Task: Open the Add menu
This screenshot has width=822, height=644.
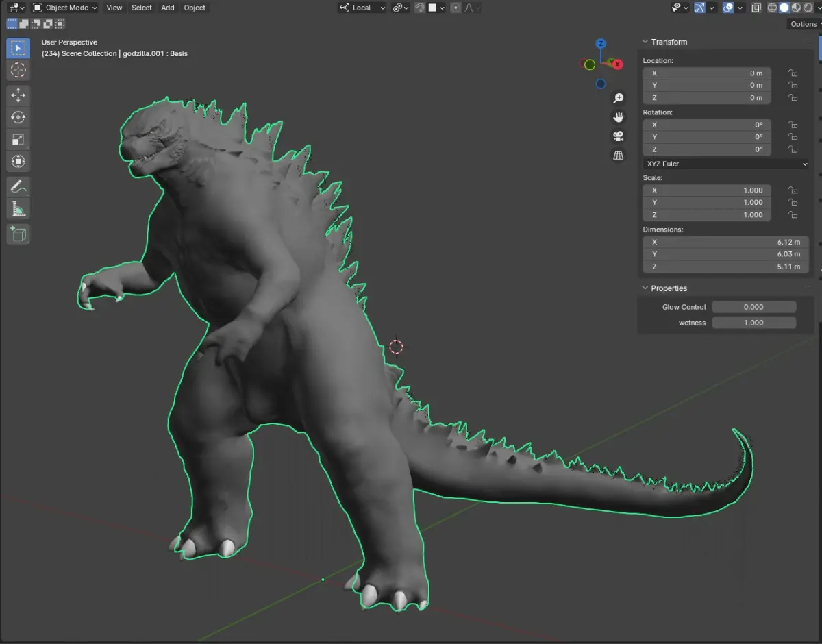Action: coord(168,8)
